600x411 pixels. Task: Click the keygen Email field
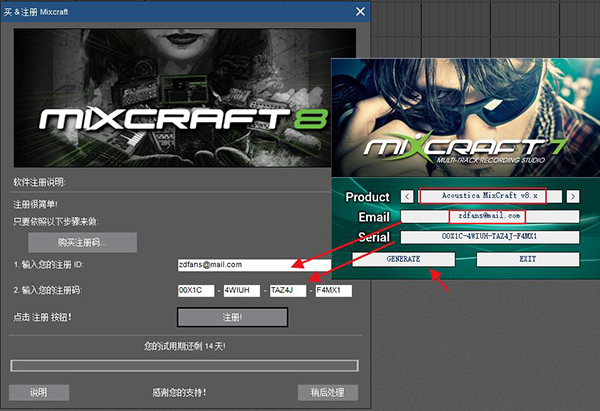(490, 216)
